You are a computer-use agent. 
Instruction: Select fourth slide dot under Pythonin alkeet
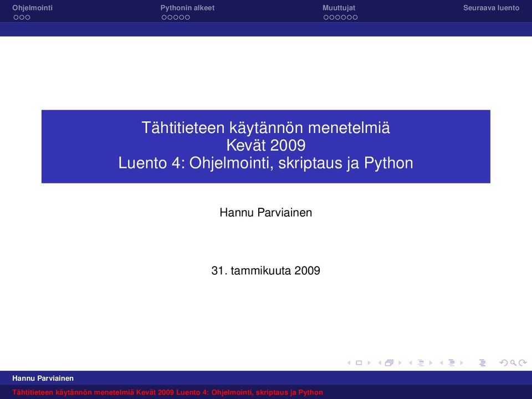tap(182, 17)
